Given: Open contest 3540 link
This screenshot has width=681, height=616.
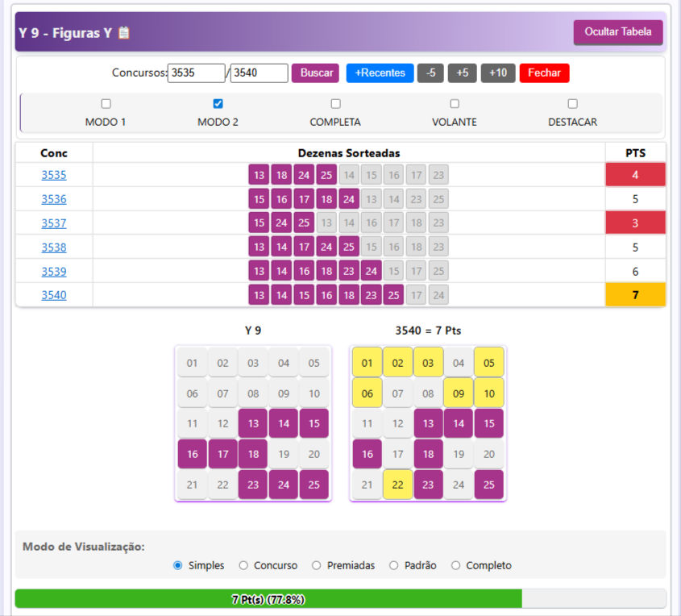Looking at the screenshot, I should point(54,295).
